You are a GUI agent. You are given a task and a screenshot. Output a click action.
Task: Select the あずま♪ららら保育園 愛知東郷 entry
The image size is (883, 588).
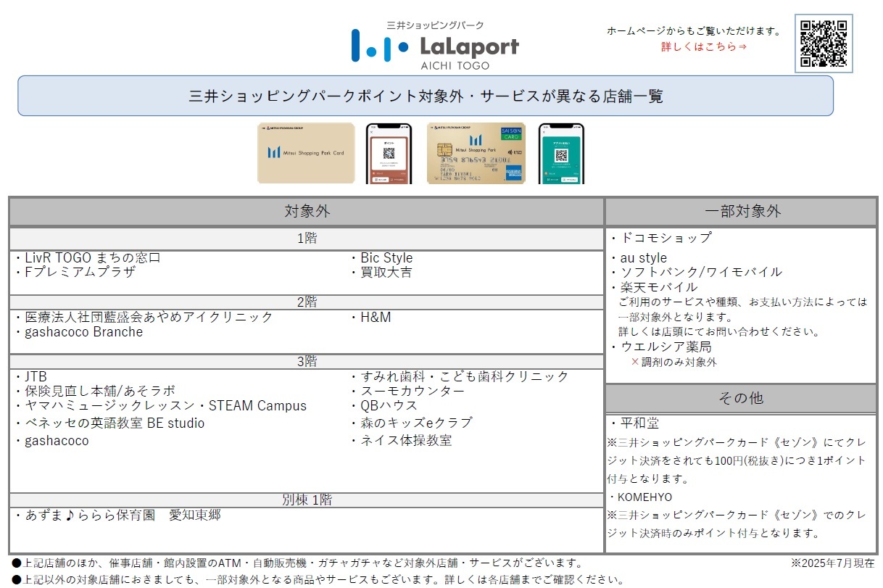(x=118, y=515)
